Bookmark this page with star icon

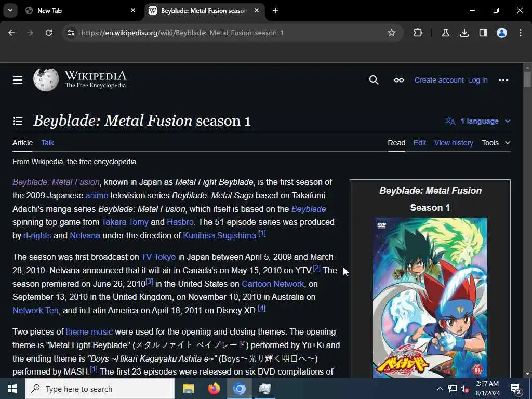[x=392, y=33]
